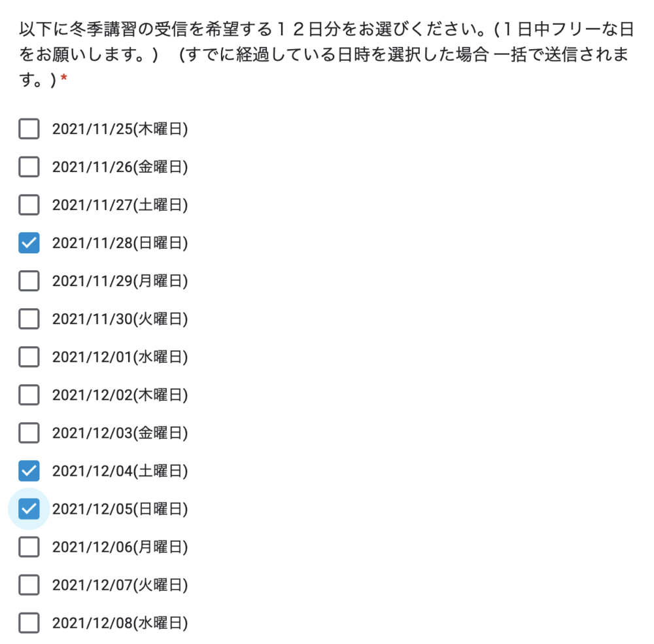Viewport: 654px width, 644px height.
Task: Check the 2021/12/03(金曜日) option
Action: [29, 433]
